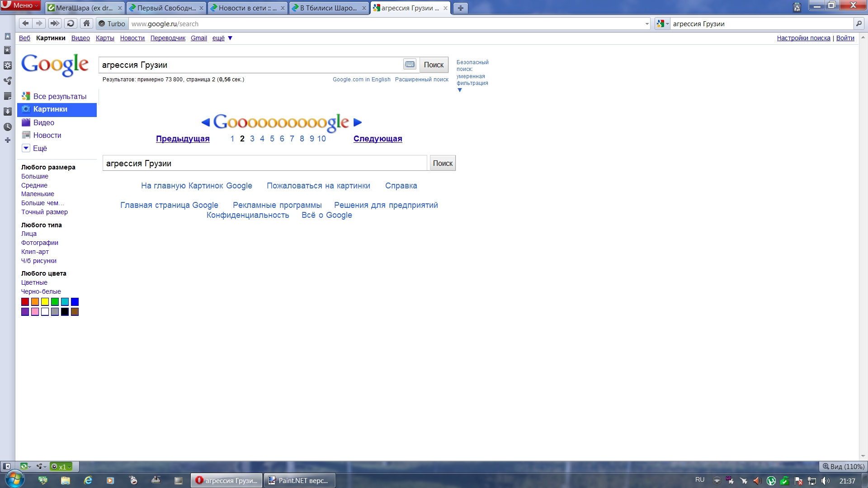Viewport: 868px width, 488px height.
Task: Go to the Предыдущая results page
Action: point(183,139)
